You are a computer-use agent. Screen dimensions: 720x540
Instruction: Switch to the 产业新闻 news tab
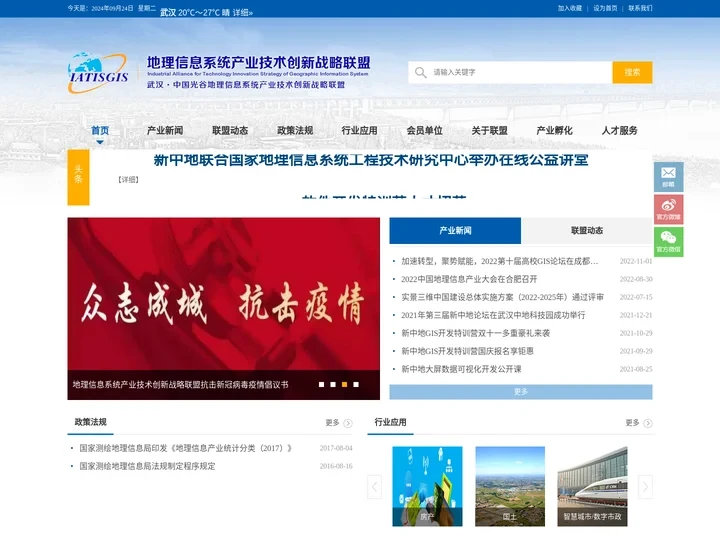[455, 231]
